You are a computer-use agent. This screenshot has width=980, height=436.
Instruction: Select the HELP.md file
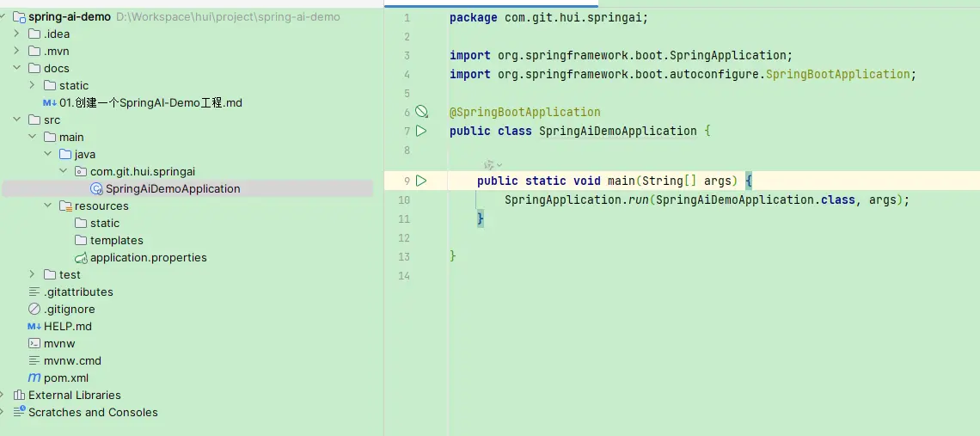67,326
